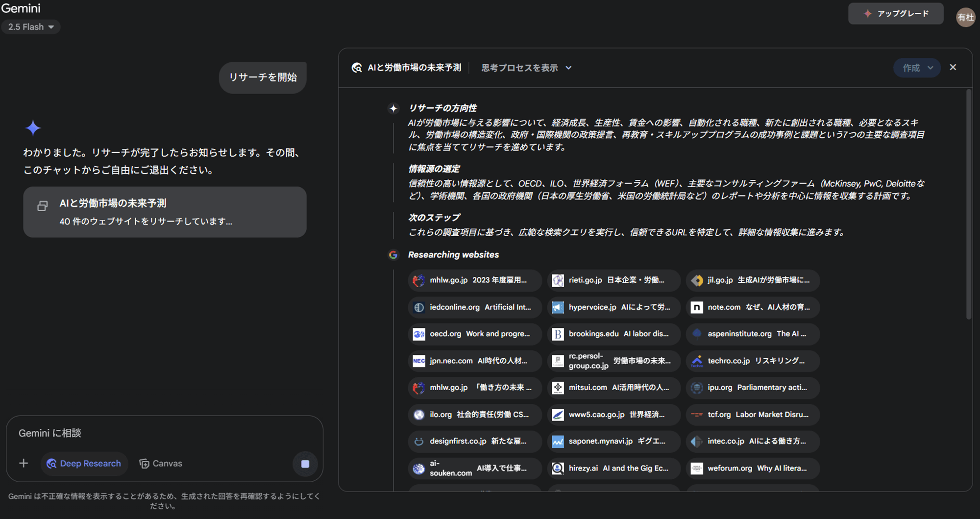This screenshot has width=980, height=519.
Task: Click the document icon in the research card
Action: pos(43,206)
